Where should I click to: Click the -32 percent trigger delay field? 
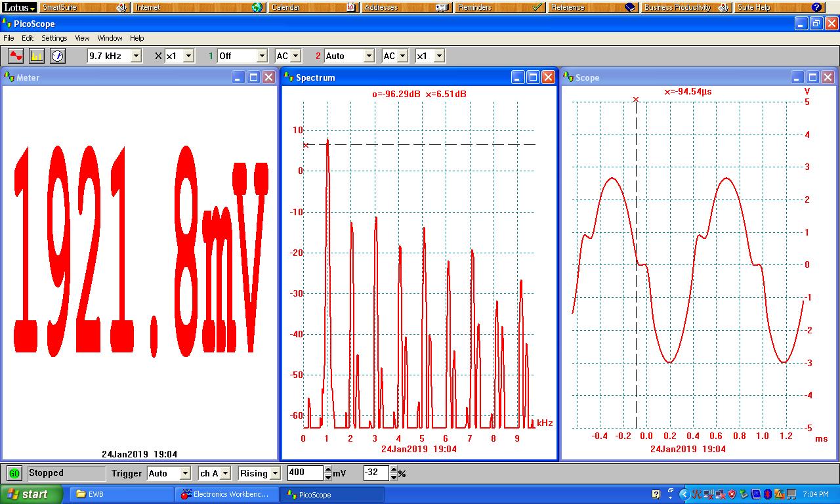376,473
